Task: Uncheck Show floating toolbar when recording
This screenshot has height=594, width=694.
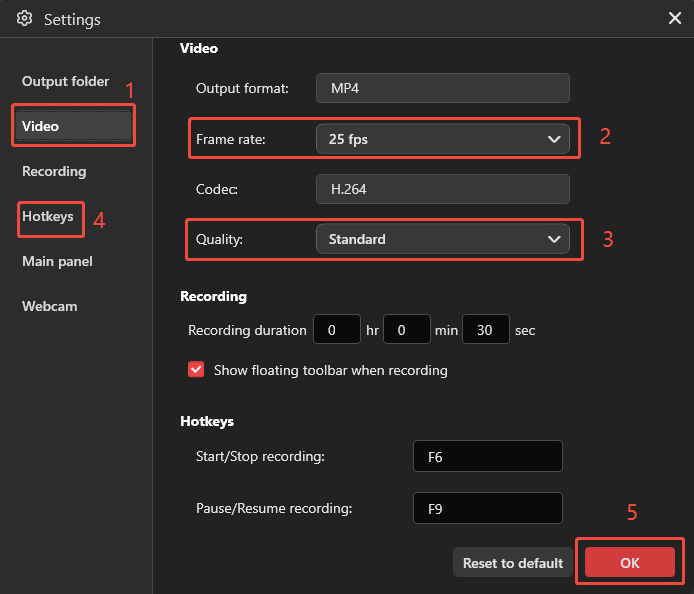Action: pyautogui.click(x=196, y=370)
